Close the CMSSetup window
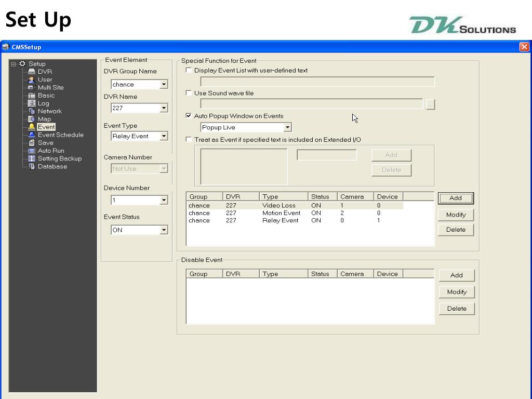 [524, 47]
